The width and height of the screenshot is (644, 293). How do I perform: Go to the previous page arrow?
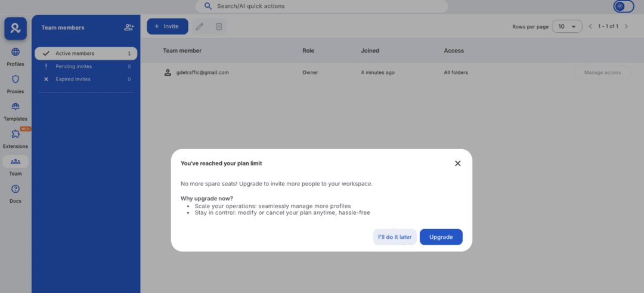590,26
